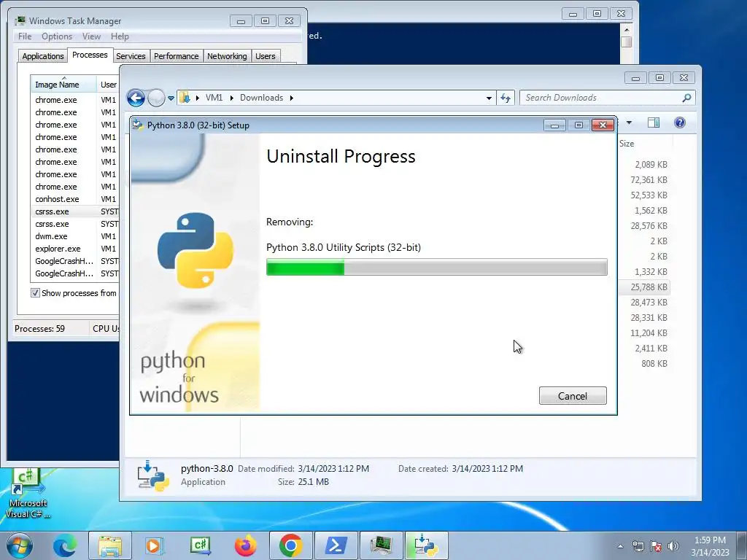Open File Explorer taskbar icon

[110, 545]
